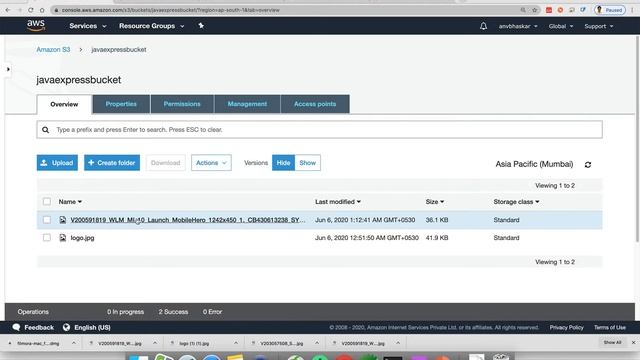Image resolution: width=640 pixels, height=360 pixels.
Task: Reload the page with the browser refresh icon
Action: pos(31,10)
